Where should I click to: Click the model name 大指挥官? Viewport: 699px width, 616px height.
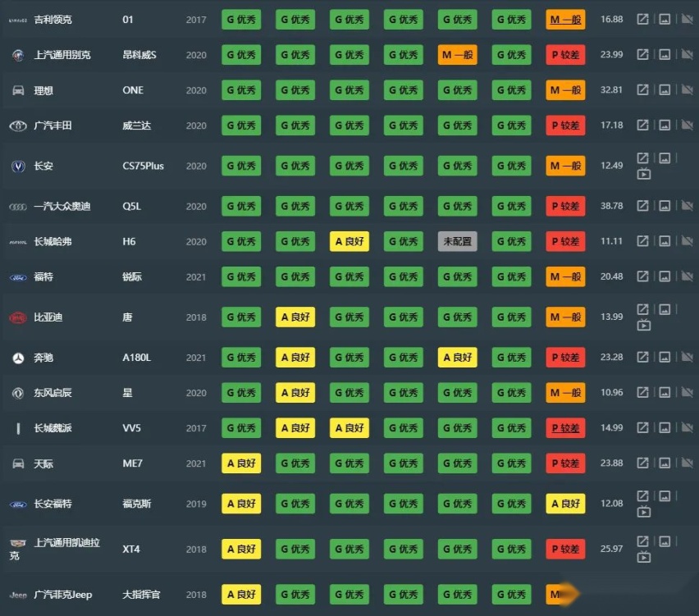pos(141,595)
